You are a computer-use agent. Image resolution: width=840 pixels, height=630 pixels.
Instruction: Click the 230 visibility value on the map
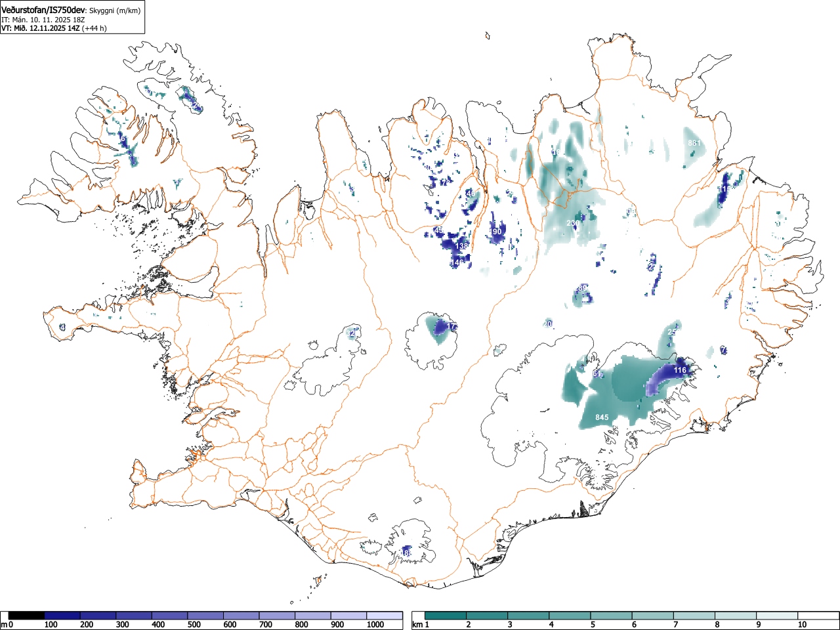[x=572, y=224]
